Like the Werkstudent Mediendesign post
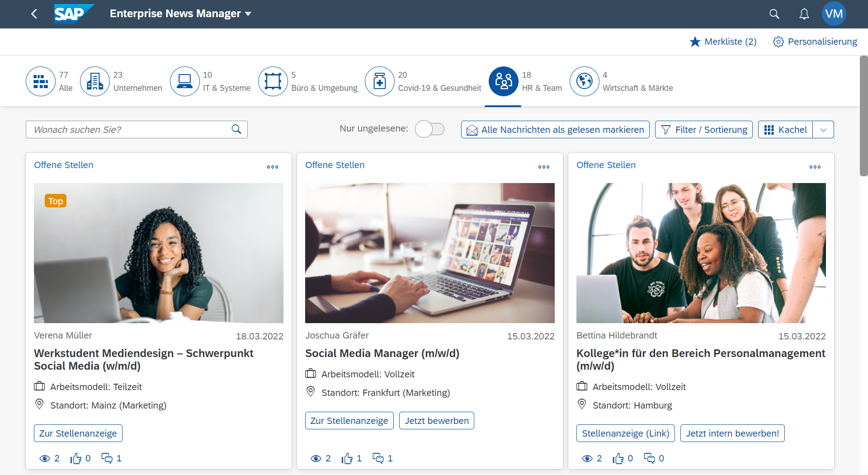The height and width of the screenshot is (475, 868). [x=76, y=458]
